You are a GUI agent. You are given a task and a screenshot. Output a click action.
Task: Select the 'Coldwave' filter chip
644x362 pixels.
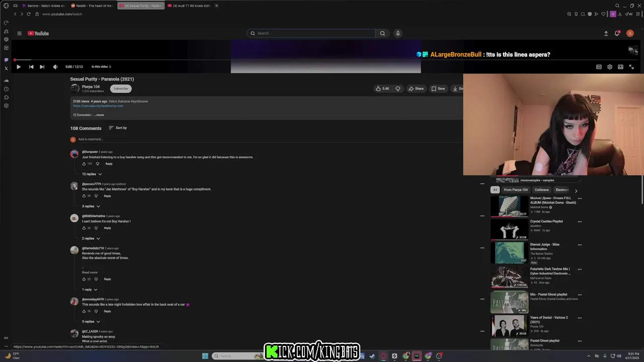[x=542, y=190]
